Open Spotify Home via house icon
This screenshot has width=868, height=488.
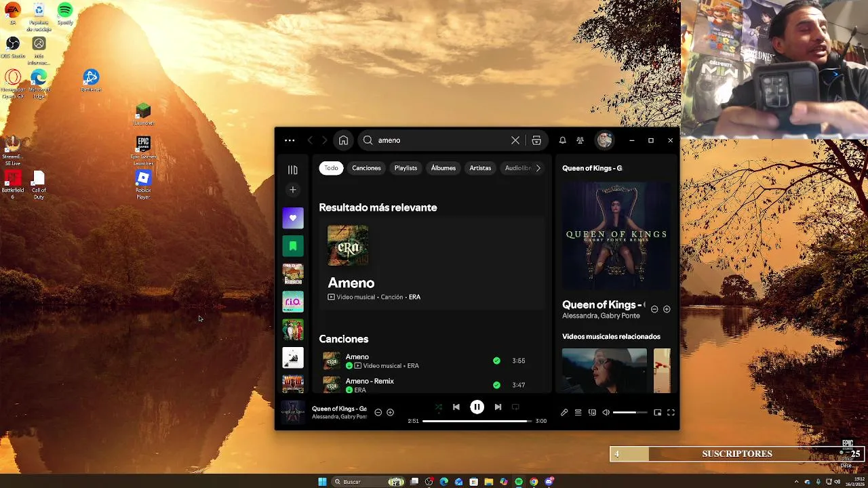343,140
